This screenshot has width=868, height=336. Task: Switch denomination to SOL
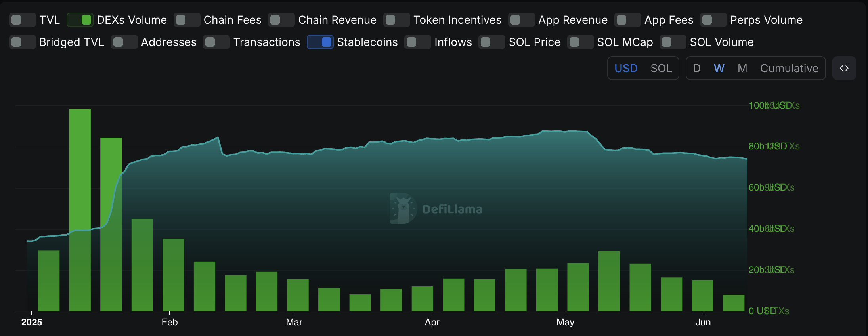pos(661,68)
